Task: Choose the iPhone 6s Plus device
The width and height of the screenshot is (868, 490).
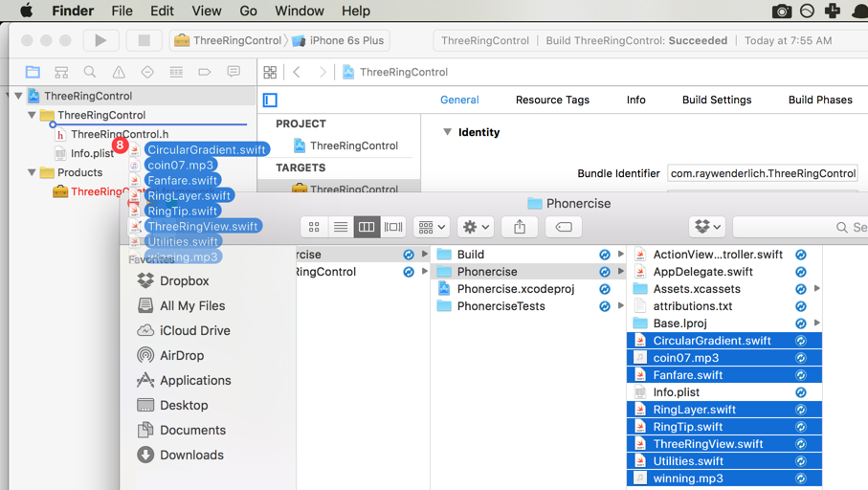Action: coord(338,40)
